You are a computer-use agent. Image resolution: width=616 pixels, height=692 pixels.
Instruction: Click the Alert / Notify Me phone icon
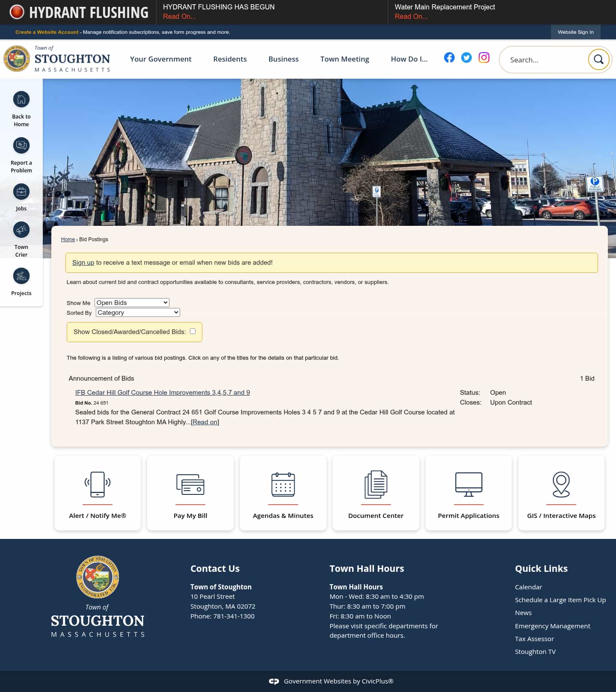tap(98, 484)
